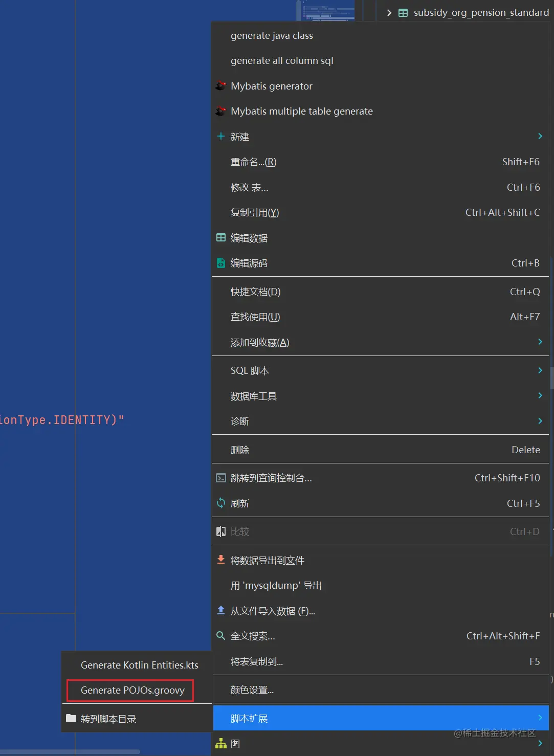Open the 新建 submenu arrow

(x=540, y=136)
